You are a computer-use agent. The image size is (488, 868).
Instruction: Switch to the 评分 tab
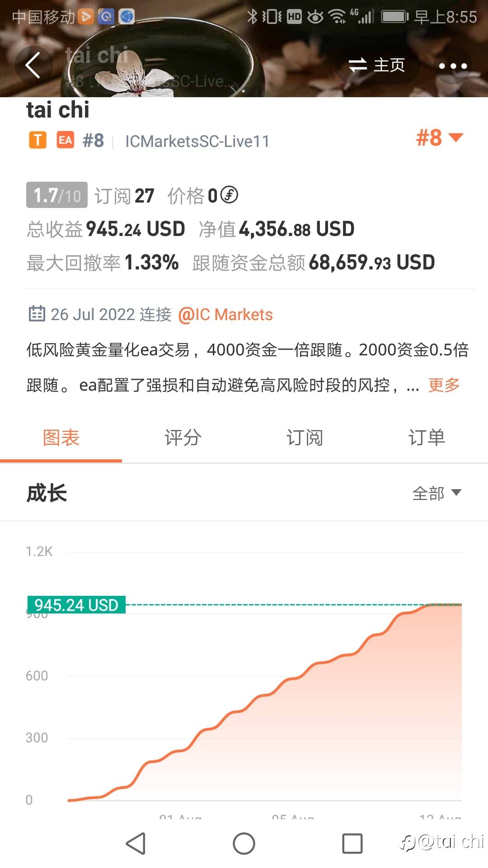tap(183, 438)
